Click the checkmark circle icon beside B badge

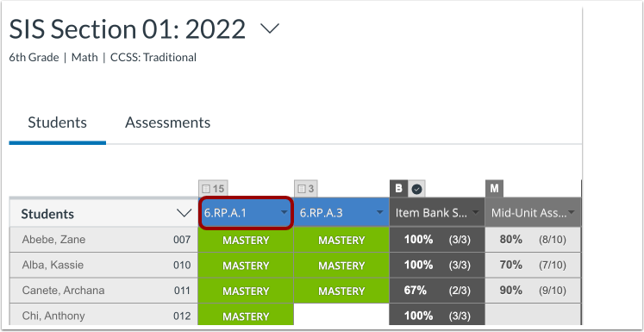(x=416, y=189)
